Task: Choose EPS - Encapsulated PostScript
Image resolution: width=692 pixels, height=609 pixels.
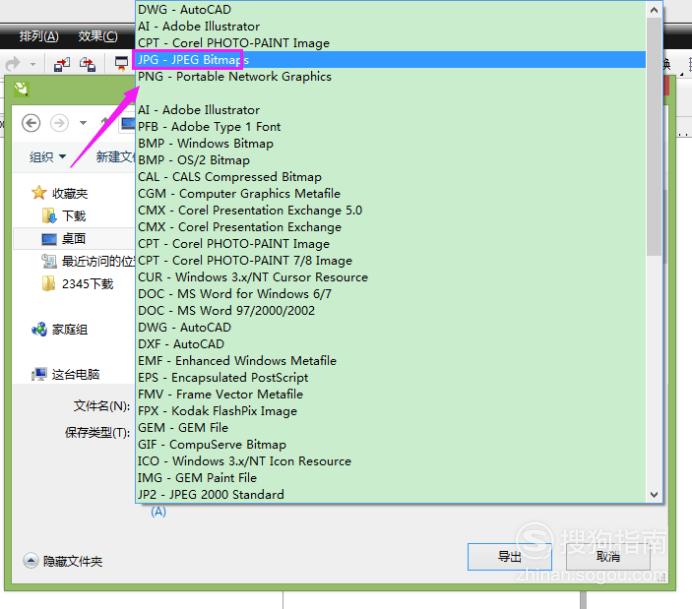Action: pyautogui.click(x=391, y=378)
